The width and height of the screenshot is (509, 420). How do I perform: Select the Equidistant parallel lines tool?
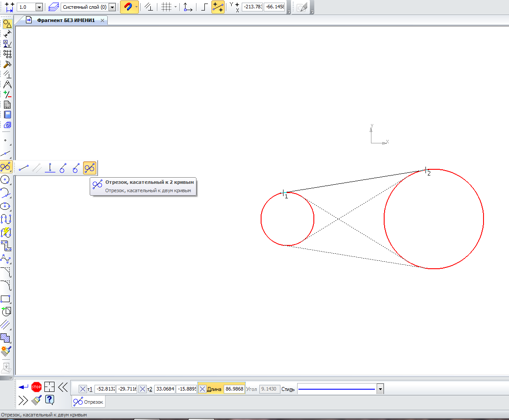(x=6, y=325)
